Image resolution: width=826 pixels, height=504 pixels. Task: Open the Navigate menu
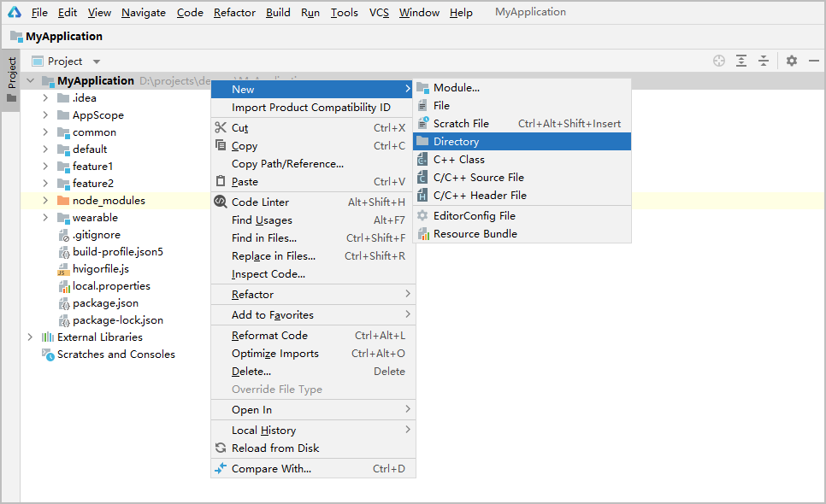coord(144,13)
